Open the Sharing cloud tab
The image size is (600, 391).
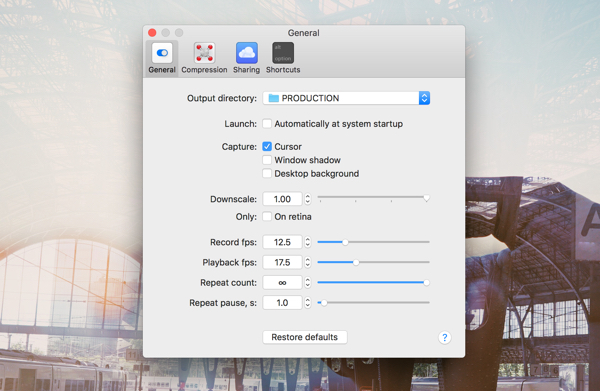(x=246, y=58)
